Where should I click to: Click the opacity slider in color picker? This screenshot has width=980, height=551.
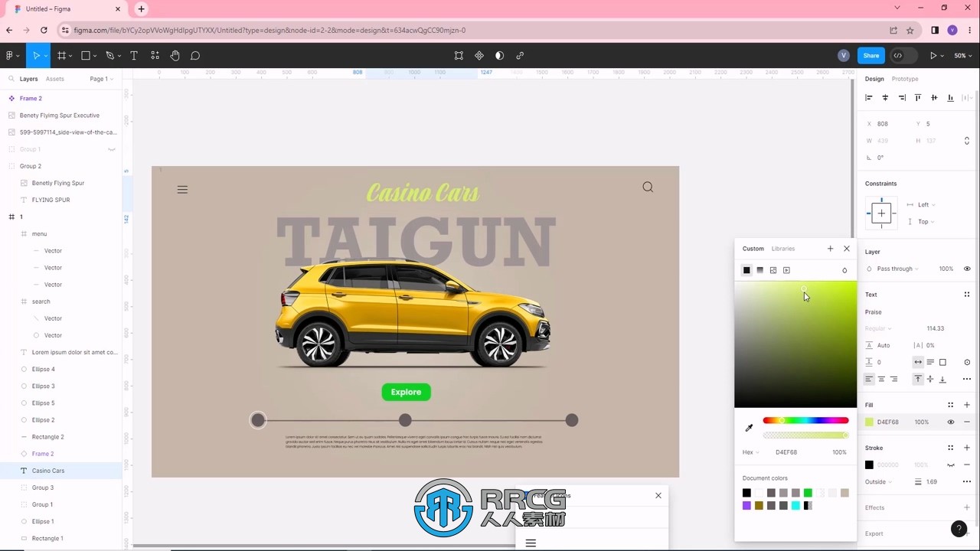tap(805, 435)
